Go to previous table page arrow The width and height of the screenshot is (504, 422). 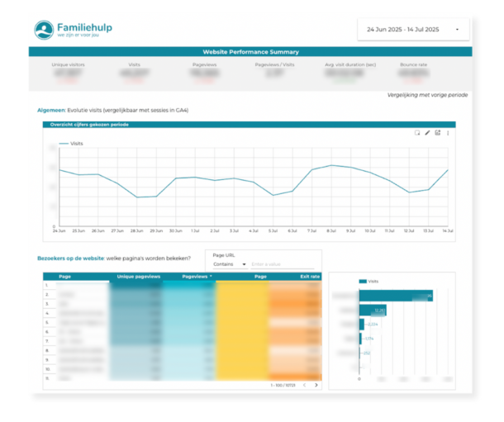(304, 385)
